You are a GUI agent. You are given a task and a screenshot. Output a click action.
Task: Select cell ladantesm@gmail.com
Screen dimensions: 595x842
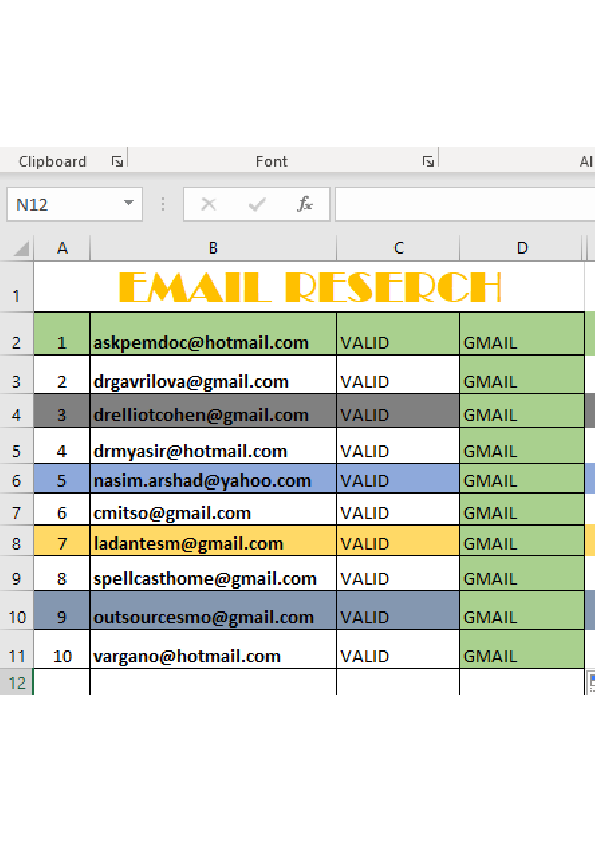[x=213, y=541]
